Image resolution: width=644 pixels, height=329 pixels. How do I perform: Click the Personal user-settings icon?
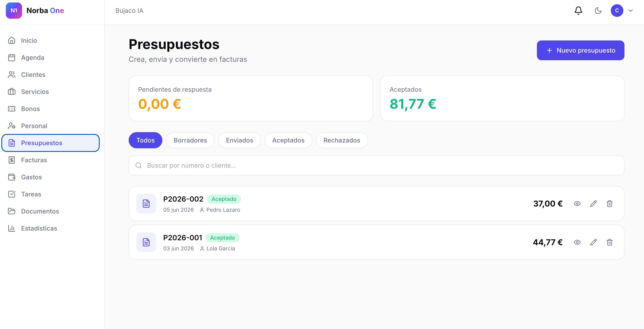[x=11, y=126]
